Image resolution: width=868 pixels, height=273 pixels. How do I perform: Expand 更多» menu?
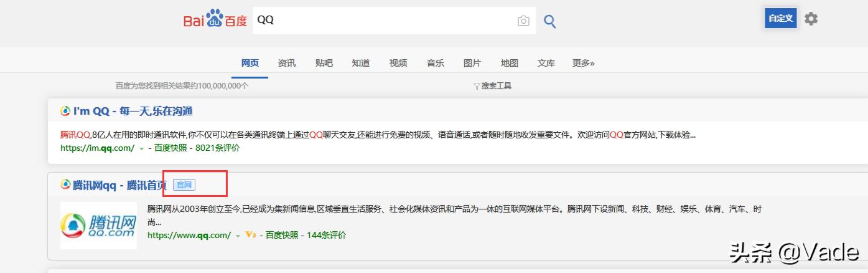[584, 63]
